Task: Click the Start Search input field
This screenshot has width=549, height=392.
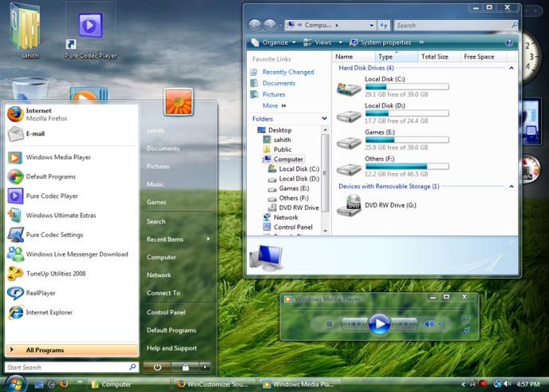Action: (x=72, y=367)
